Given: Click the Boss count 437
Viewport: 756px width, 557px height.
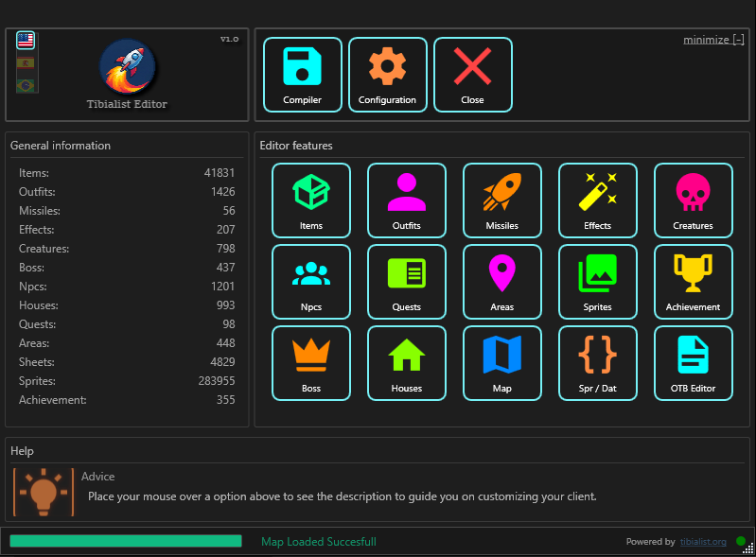Looking at the screenshot, I should (x=225, y=268).
